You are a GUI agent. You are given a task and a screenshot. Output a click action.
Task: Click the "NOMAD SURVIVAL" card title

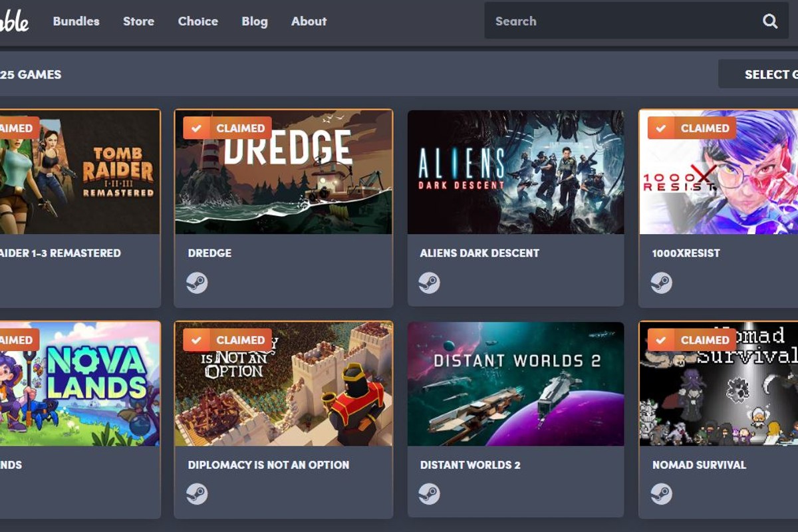[x=699, y=465]
